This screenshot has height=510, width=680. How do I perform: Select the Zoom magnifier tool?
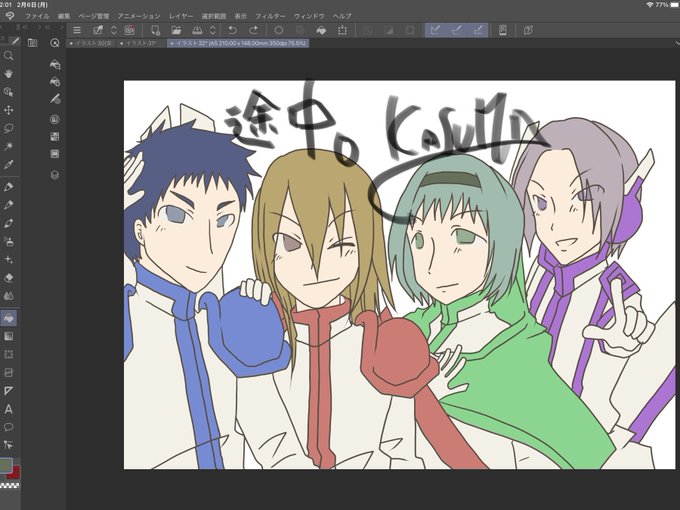pos(8,56)
